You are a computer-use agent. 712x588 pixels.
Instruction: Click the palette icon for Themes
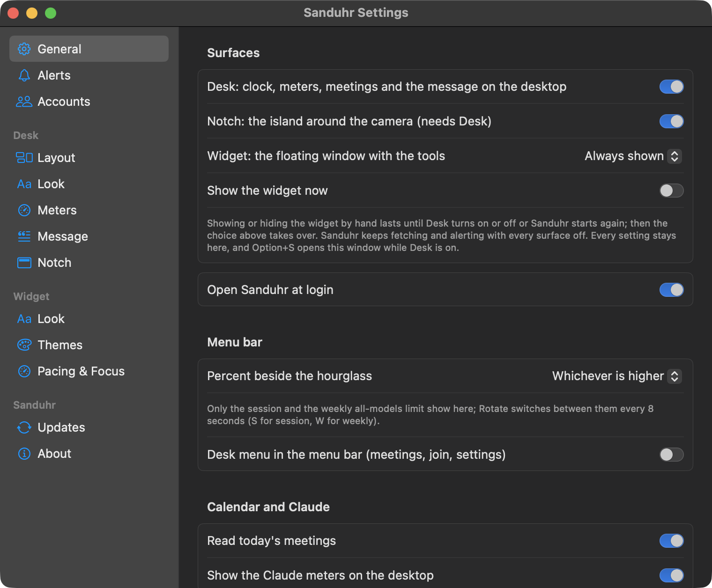pyautogui.click(x=24, y=345)
